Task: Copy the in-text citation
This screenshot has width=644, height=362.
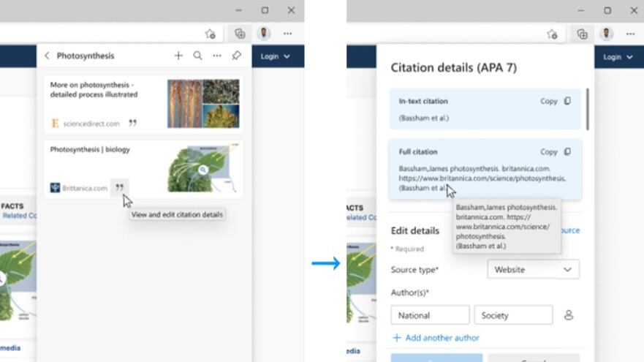Action: point(556,101)
